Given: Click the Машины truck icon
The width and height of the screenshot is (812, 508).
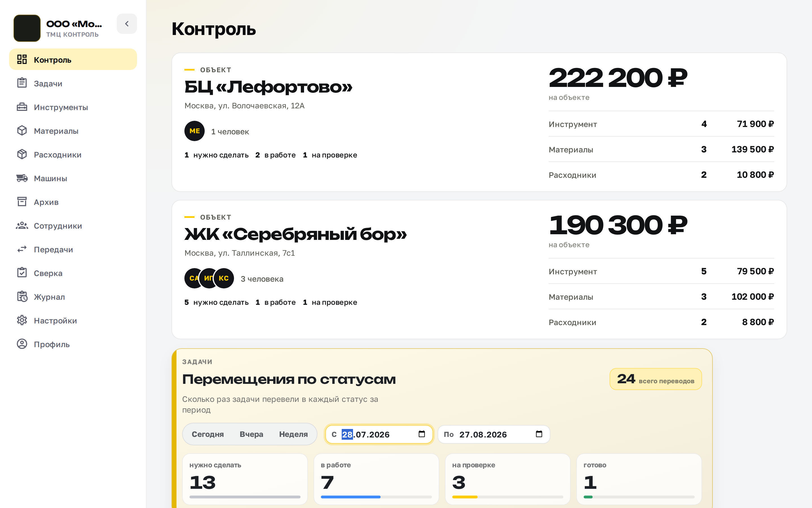Looking at the screenshot, I should (22, 178).
